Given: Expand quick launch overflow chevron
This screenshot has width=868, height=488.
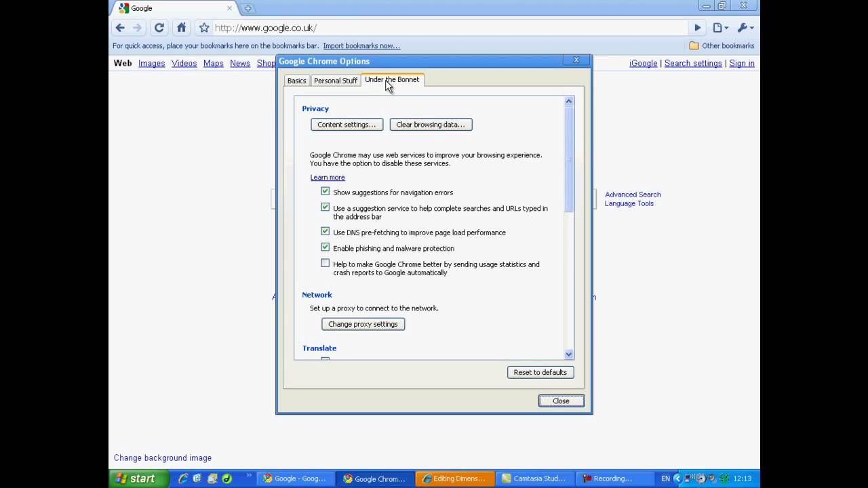Looking at the screenshot, I should click(249, 476).
